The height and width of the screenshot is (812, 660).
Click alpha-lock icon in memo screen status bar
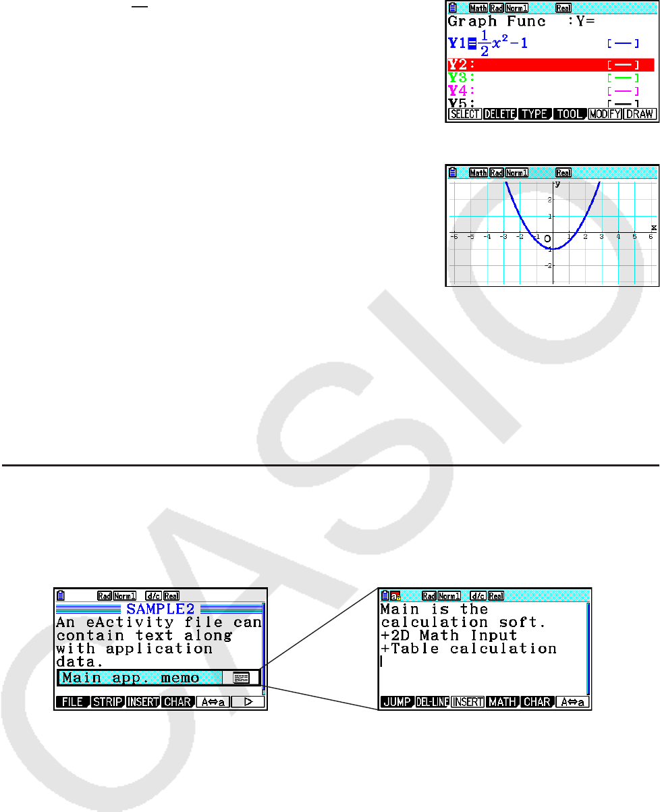[396, 596]
